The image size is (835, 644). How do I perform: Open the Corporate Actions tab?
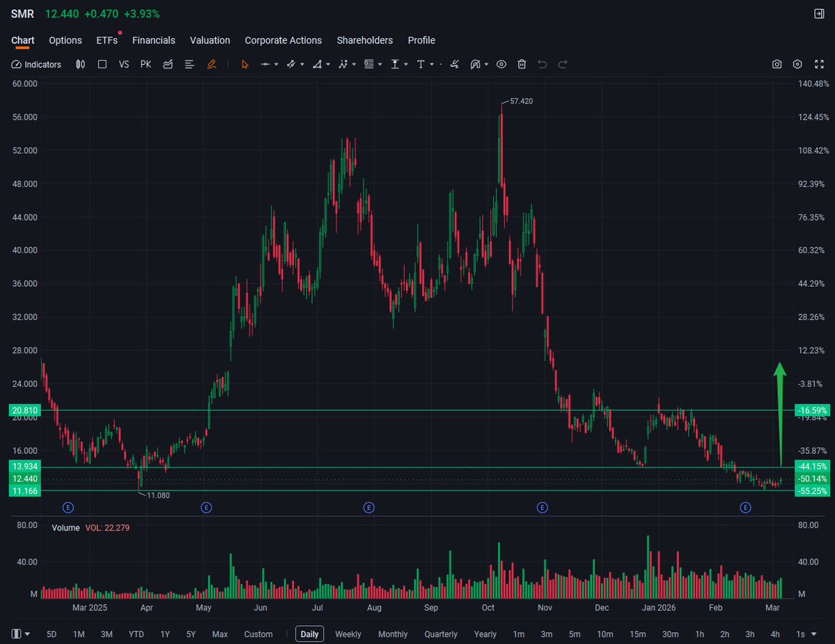pos(283,40)
